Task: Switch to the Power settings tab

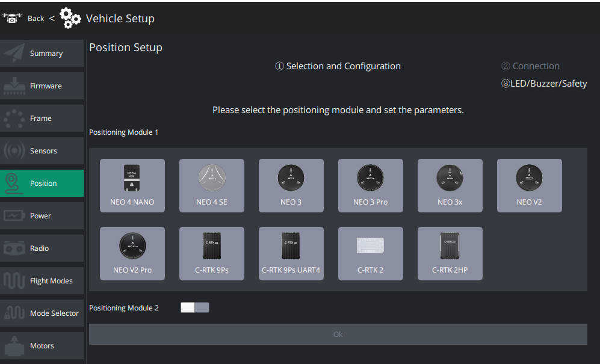Action: [42, 216]
